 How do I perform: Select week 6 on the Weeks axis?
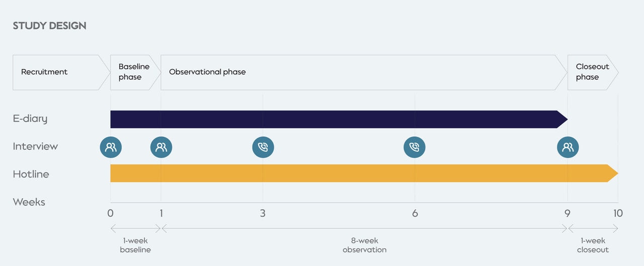[415, 213]
